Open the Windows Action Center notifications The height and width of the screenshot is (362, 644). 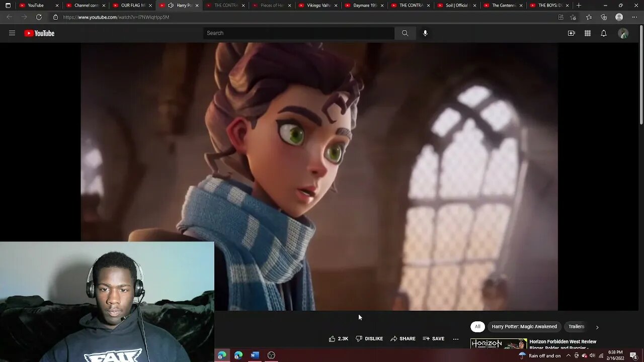[x=633, y=355]
